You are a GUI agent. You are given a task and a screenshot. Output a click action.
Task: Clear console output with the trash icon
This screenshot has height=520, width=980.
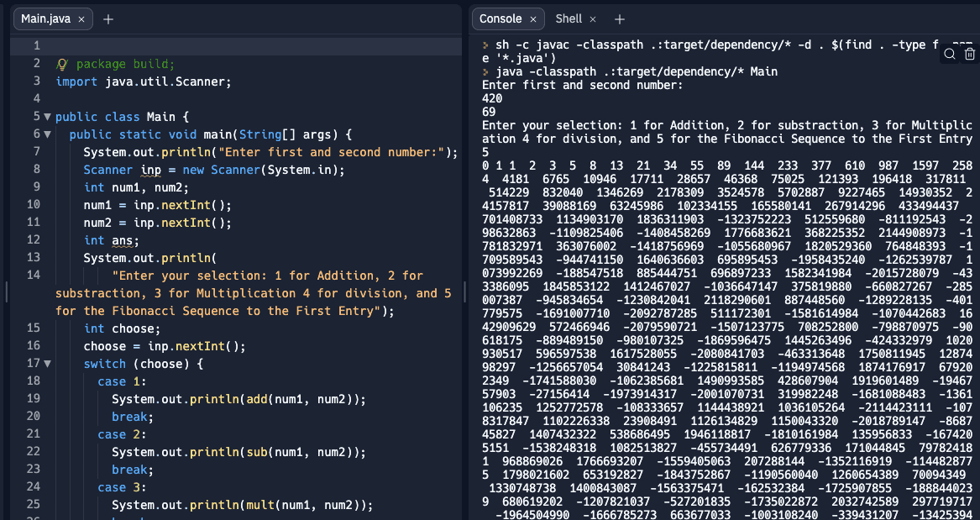tap(969, 54)
